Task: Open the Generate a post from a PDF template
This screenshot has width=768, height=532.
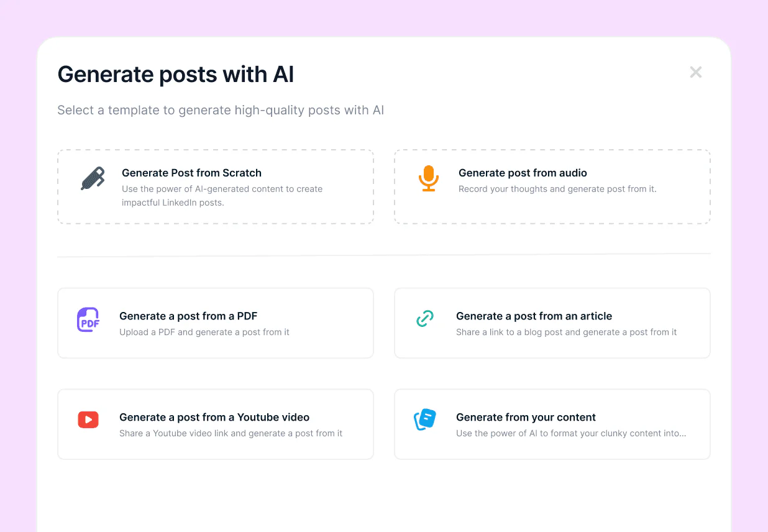Action: pyautogui.click(x=215, y=323)
